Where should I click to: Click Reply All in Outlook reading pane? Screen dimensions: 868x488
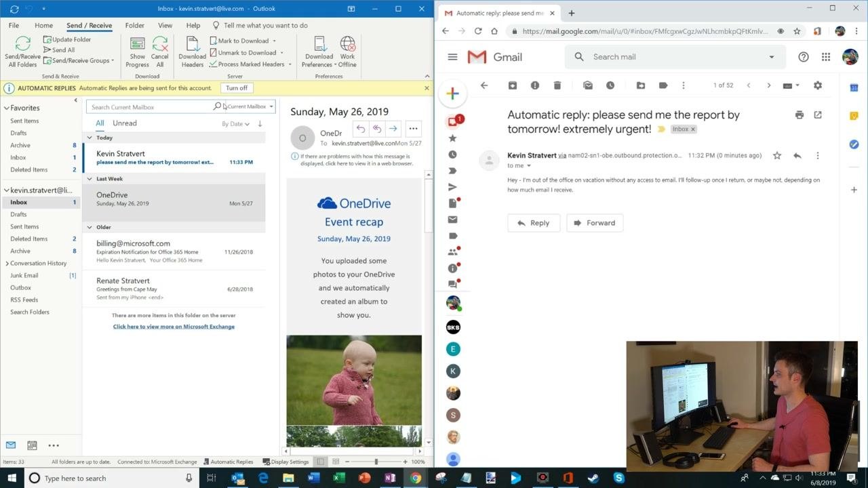(x=377, y=129)
